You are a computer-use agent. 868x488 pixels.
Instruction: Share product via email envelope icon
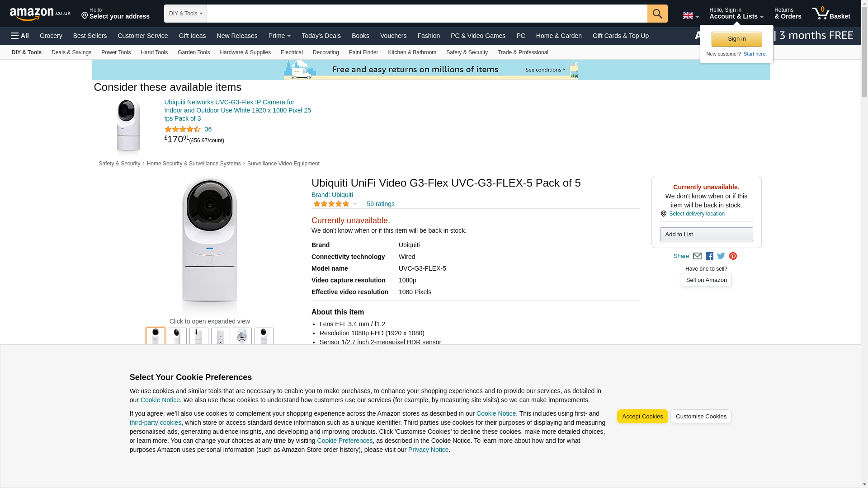(697, 256)
